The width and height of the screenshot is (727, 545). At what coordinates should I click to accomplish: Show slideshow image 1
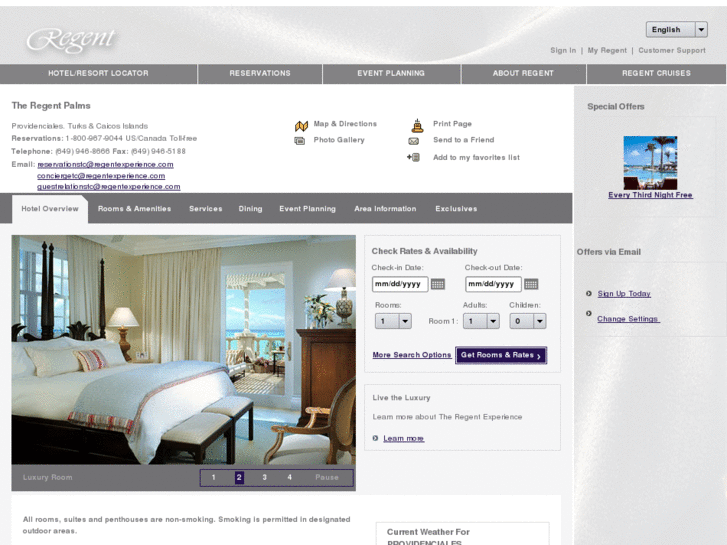213,477
